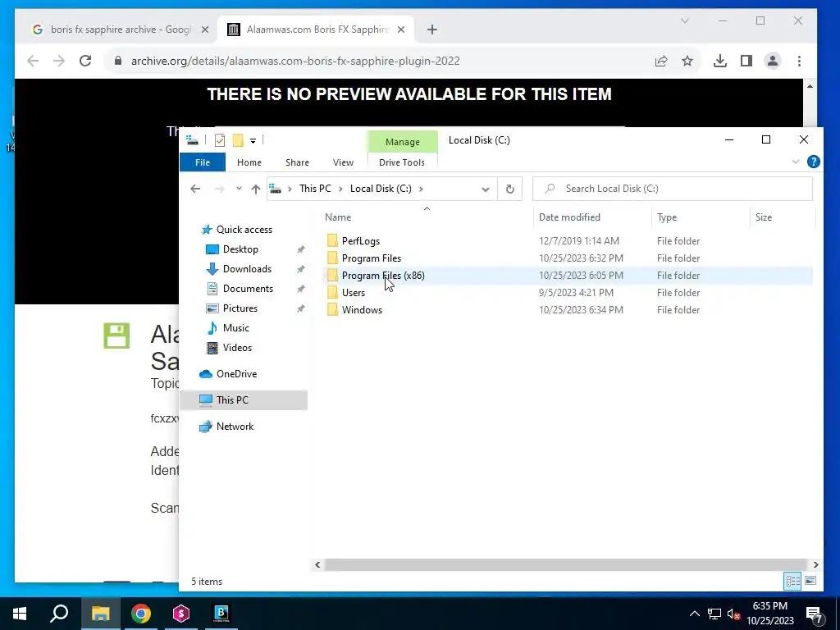Click the Properties icon in Explorer quick access toolbar
This screenshot has height=630, width=840.
point(220,140)
